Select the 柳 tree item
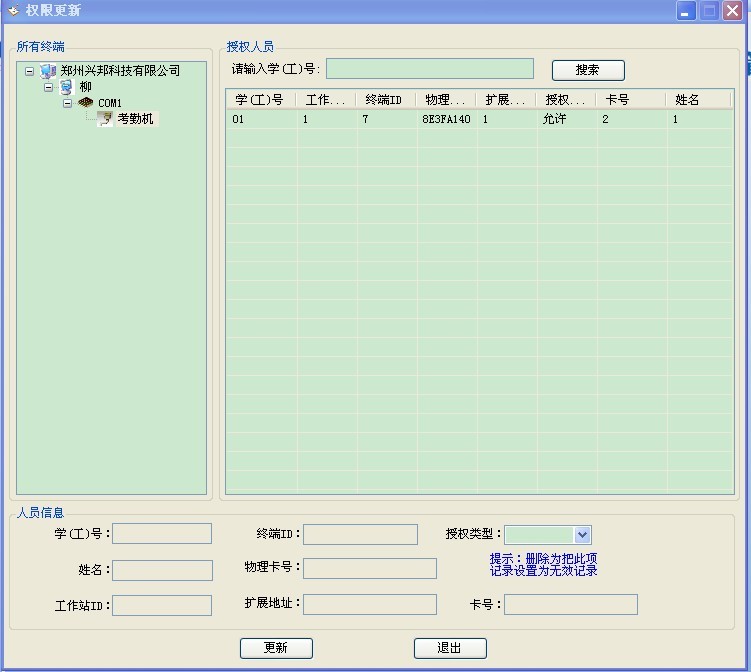 [x=86, y=87]
